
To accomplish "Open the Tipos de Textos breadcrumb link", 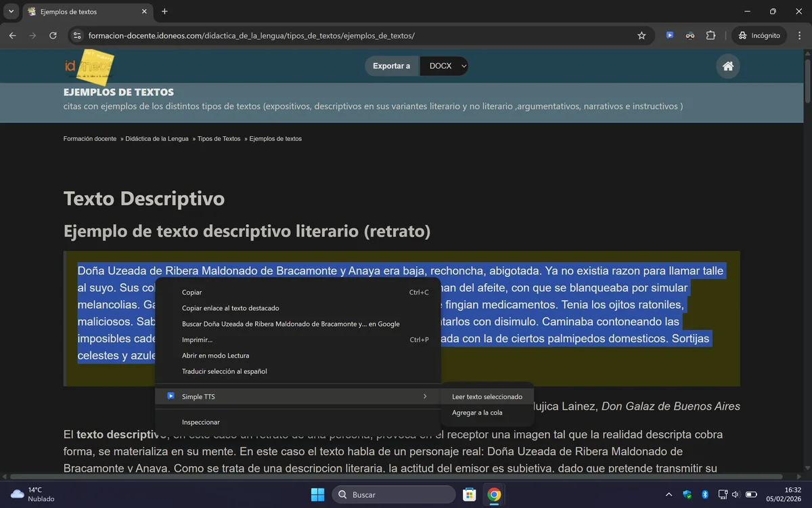I will pyautogui.click(x=219, y=138).
